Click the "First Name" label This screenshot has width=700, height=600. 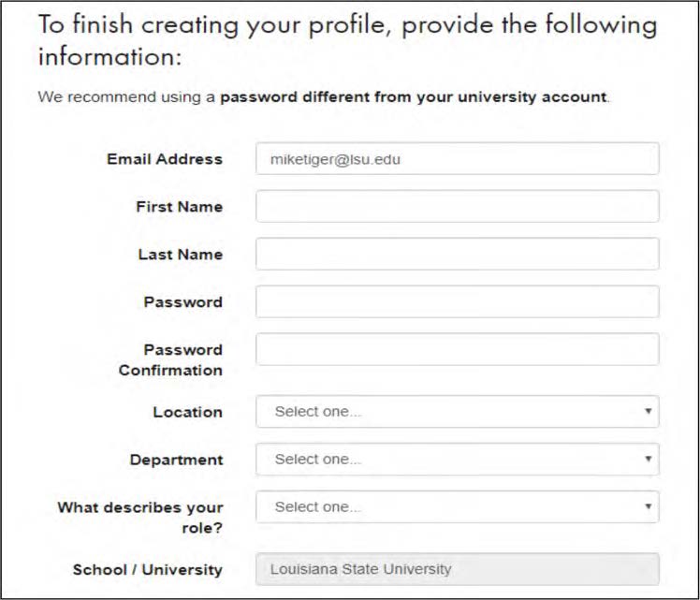(x=179, y=206)
